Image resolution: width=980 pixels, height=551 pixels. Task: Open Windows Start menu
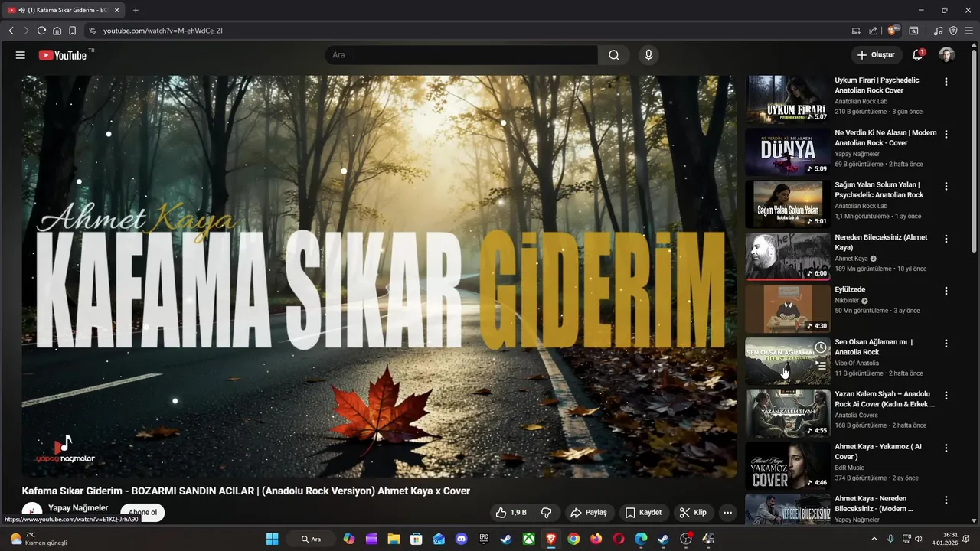(272, 539)
